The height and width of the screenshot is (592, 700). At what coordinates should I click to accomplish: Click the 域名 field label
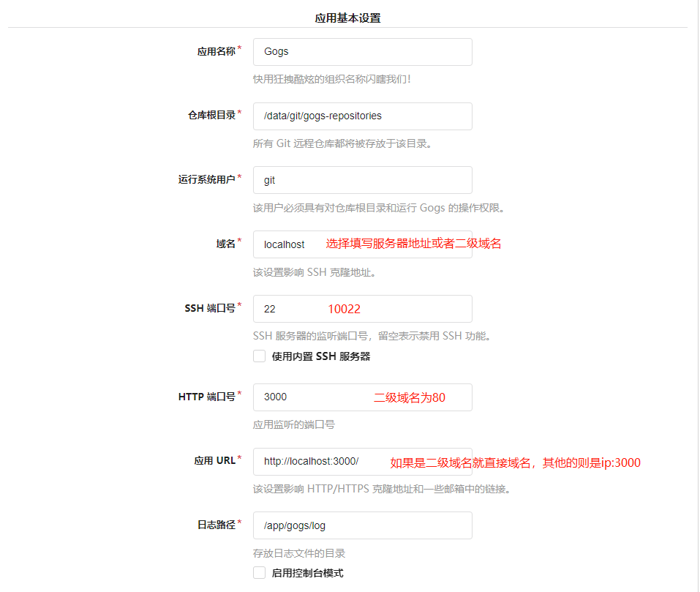click(x=226, y=244)
